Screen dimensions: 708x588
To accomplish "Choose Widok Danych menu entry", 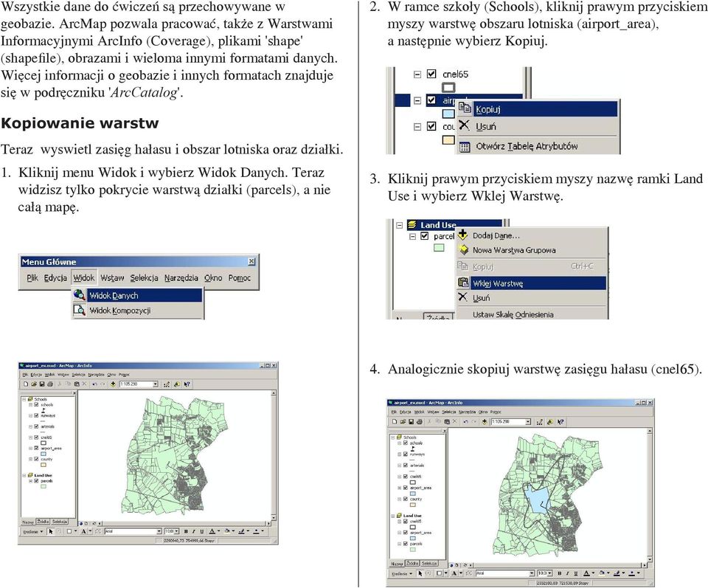I will tap(137, 295).
